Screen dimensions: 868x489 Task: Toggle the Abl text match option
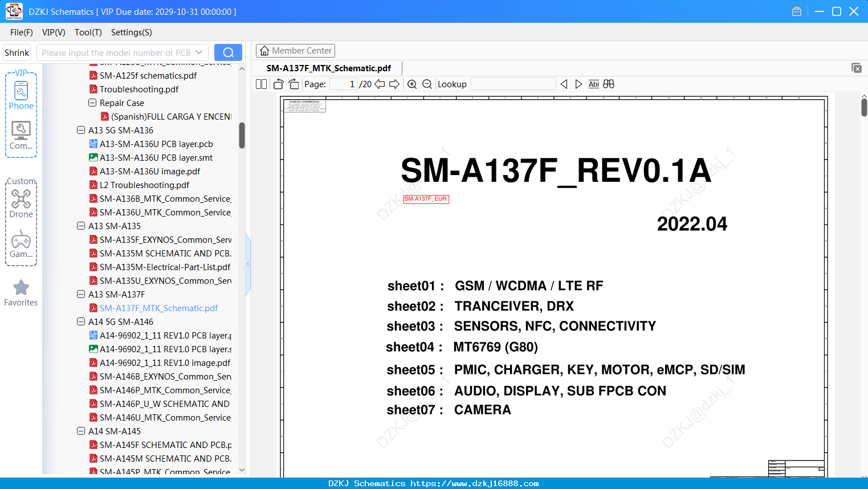coord(594,84)
